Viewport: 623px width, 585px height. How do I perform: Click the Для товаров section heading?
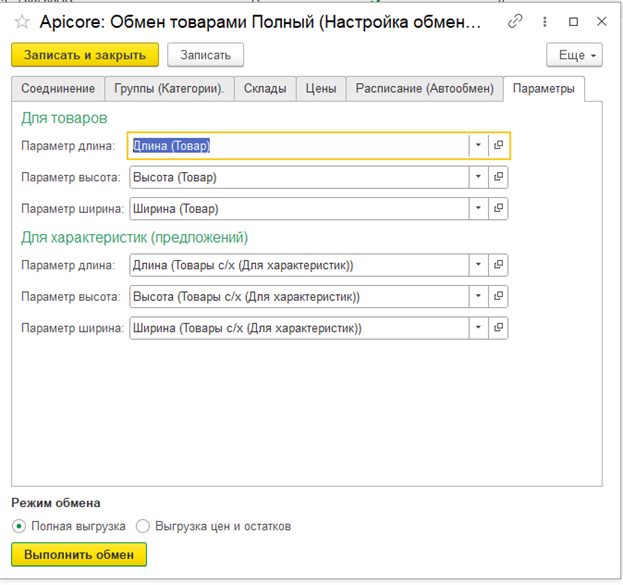click(64, 118)
